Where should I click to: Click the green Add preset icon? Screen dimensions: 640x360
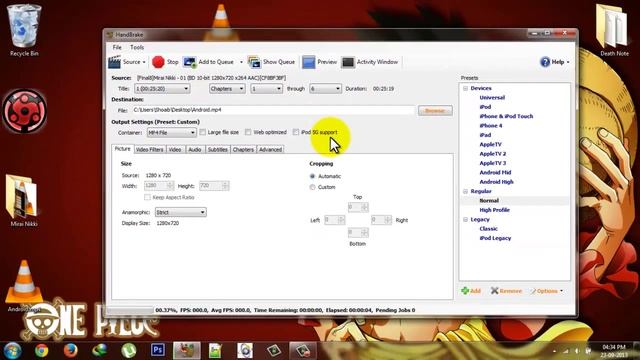[465, 291]
